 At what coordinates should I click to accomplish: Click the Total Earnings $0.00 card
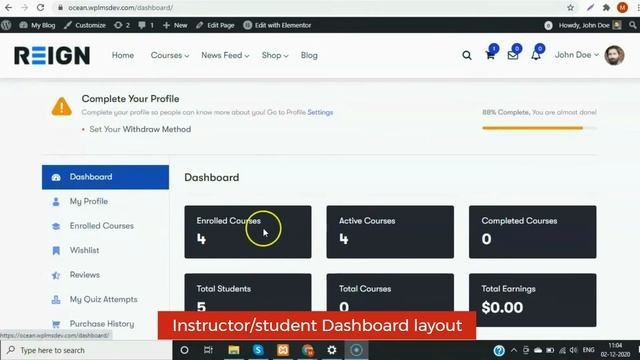coord(532,300)
